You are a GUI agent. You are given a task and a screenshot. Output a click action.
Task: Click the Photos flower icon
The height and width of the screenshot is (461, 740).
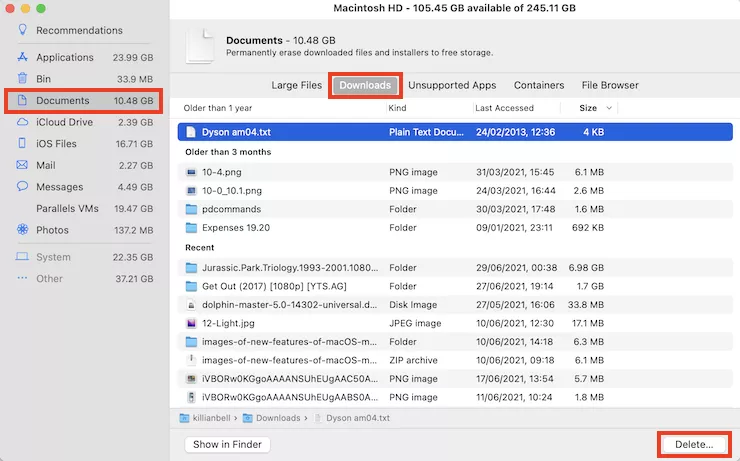[22, 229]
